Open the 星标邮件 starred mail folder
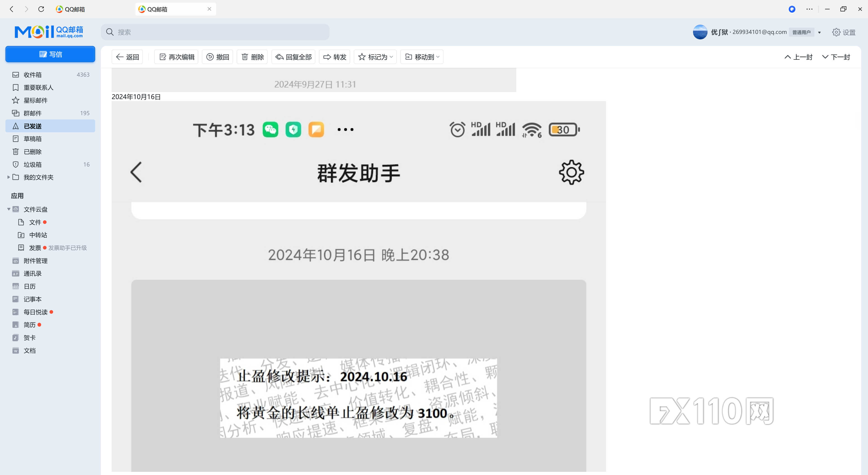 point(50,100)
